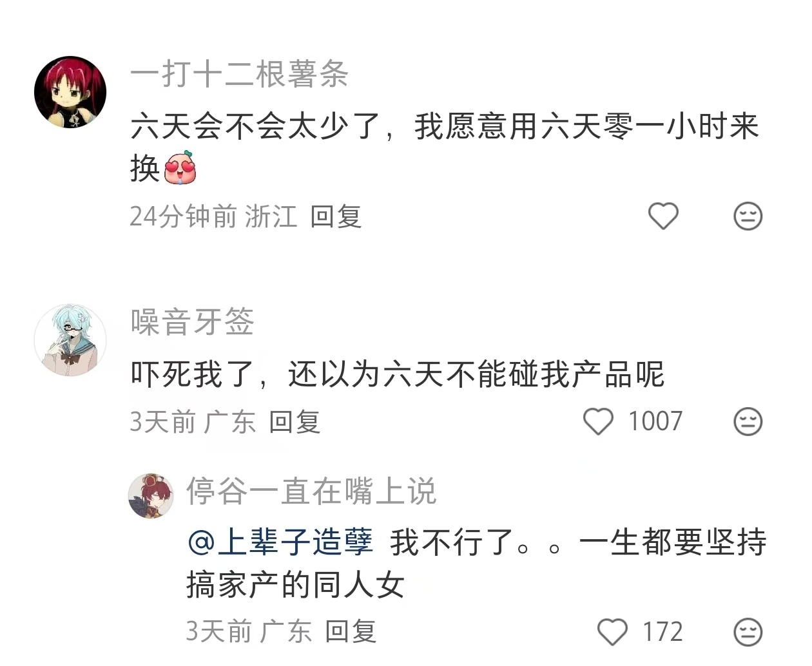Screen dimensions: 812x666
Task: Reply to the nested comment by 停谷一直在嘴上说
Action: [351, 631]
